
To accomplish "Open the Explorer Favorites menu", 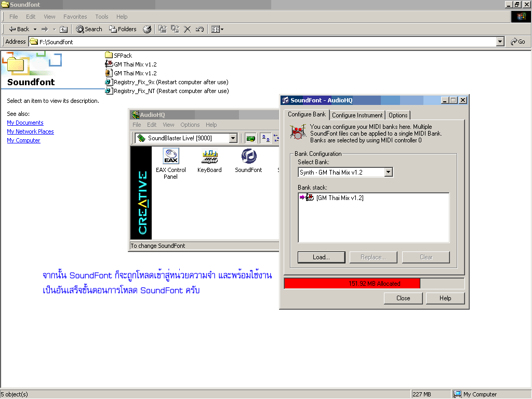I will [x=75, y=17].
